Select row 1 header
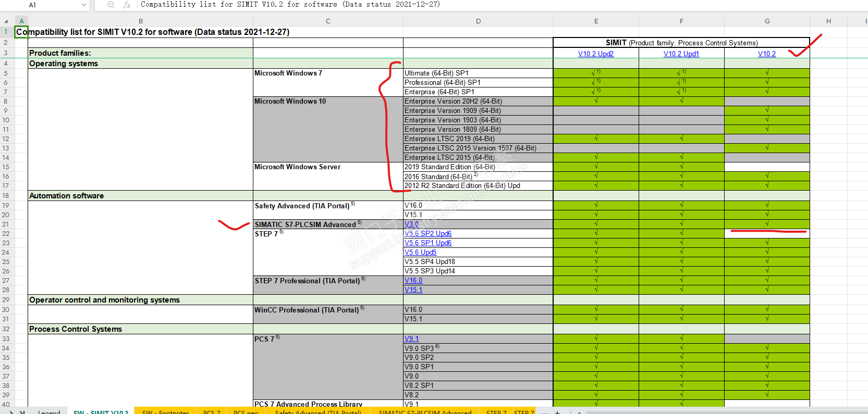 [x=6, y=32]
